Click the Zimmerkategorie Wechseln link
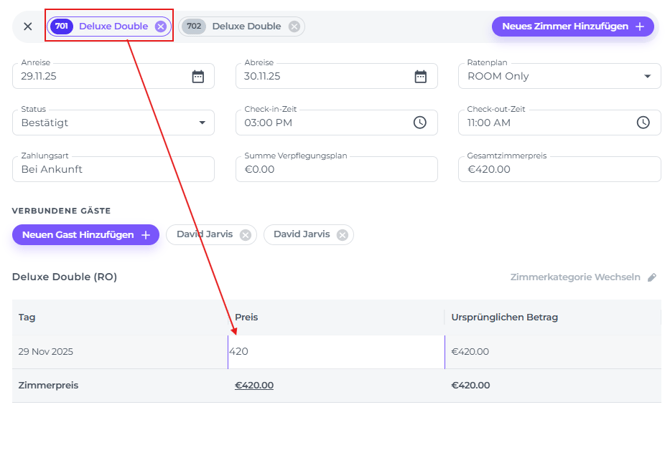The image size is (670, 463). (575, 277)
